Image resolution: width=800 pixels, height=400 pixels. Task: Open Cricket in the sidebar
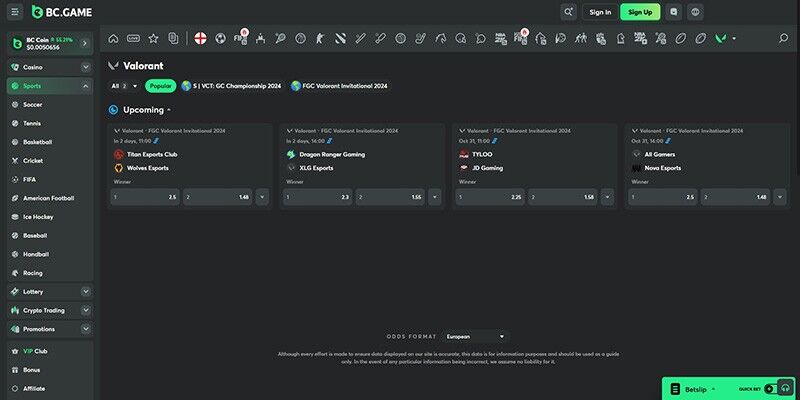[50, 161]
